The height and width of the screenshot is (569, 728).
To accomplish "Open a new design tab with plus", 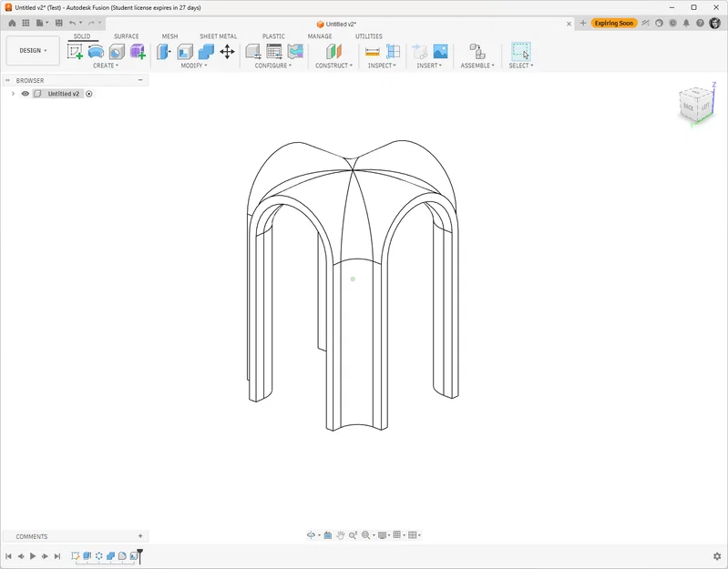I will click(583, 23).
